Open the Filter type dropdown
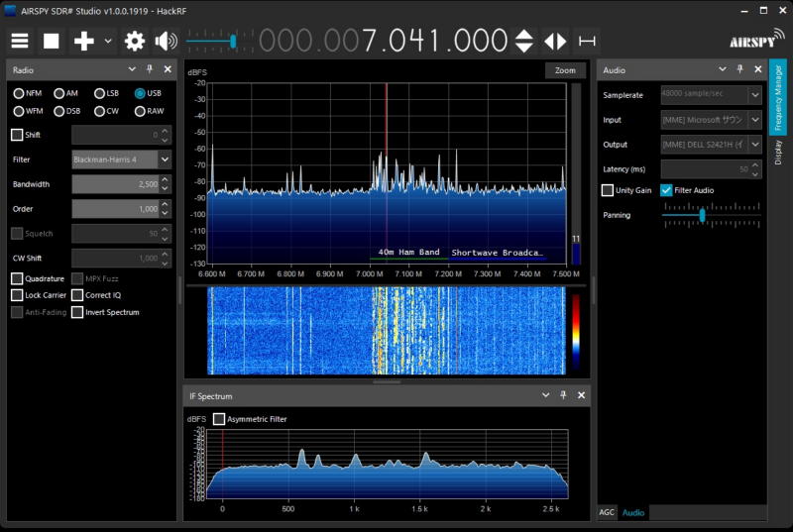 click(x=121, y=160)
